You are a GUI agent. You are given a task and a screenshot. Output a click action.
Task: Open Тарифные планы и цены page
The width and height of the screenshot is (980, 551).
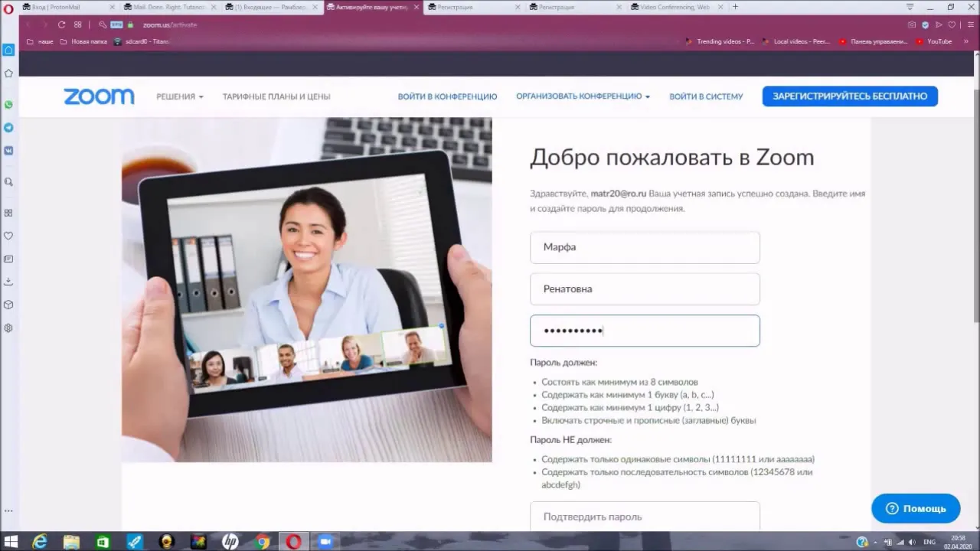pos(276,96)
